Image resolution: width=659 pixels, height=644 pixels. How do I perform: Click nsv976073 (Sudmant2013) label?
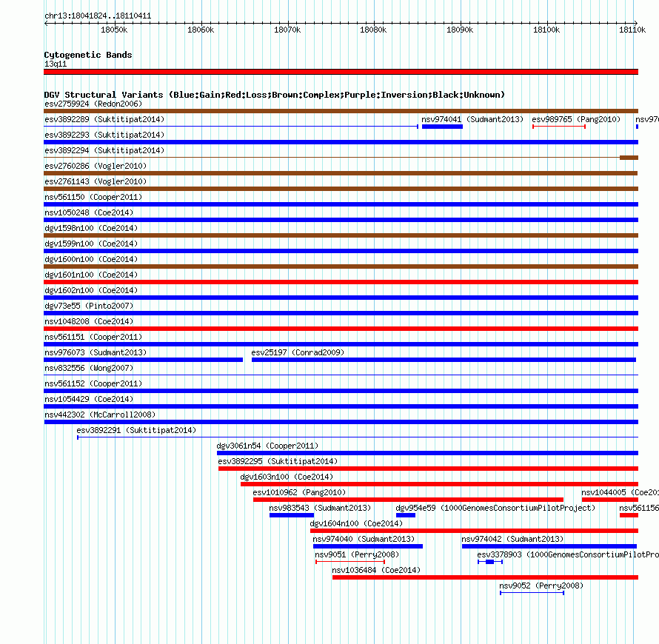pos(96,352)
